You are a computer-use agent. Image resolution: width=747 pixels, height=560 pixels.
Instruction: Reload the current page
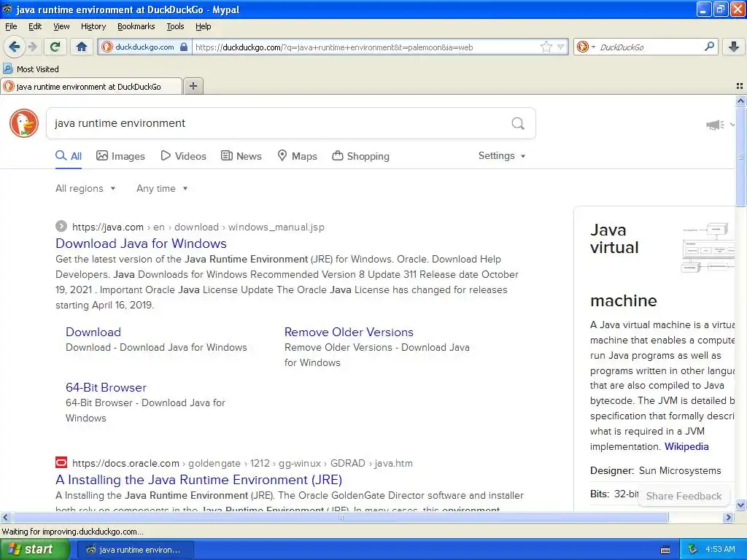coord(55,47)
